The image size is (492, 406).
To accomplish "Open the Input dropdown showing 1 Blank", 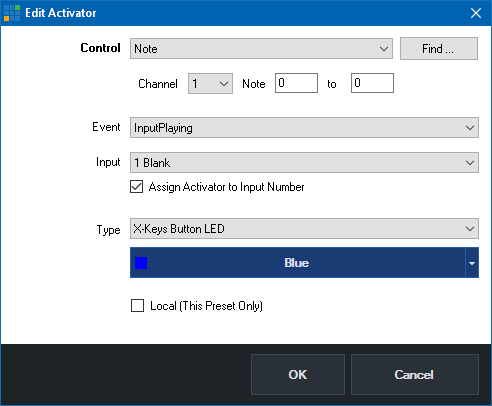I will pyautogui.click(x=304, y=163).
